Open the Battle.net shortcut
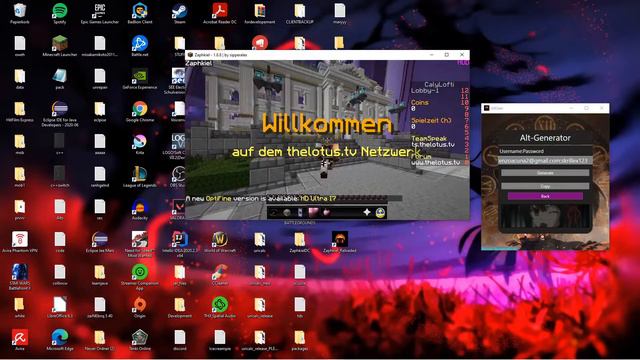This screenshot has width=640, height=360. (x=140, y=44)
